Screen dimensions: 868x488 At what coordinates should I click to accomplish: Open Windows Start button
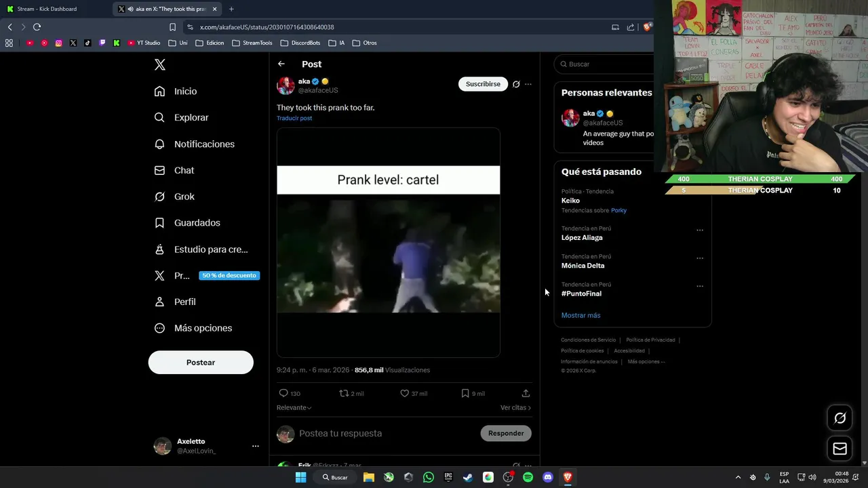click(300, 477)
